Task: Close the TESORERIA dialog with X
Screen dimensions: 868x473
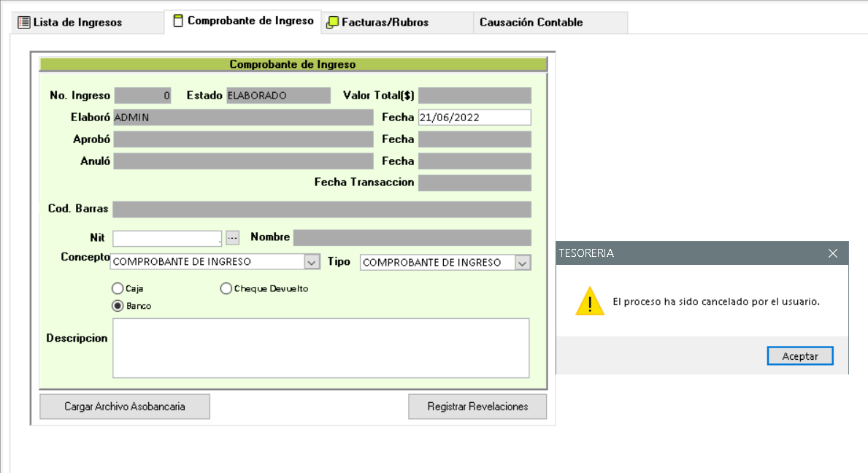Action: coord(834,253)
